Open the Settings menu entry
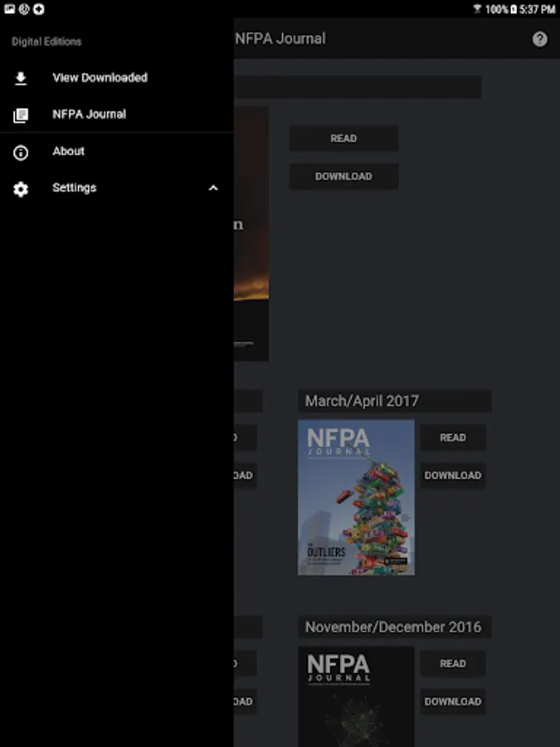This screenshot has width=560, height=747. (x=117, y=188)
